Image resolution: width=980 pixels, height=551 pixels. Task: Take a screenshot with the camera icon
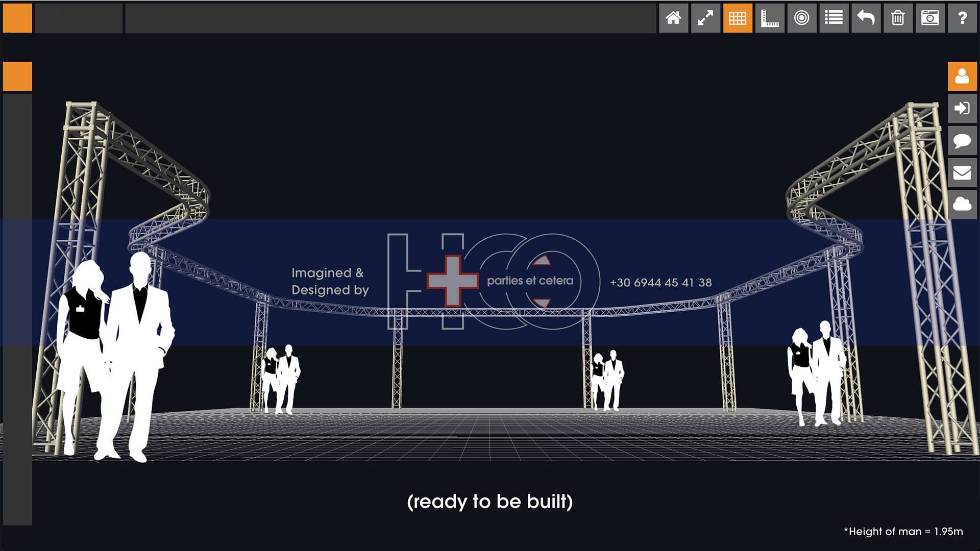[x=930, y=18]
